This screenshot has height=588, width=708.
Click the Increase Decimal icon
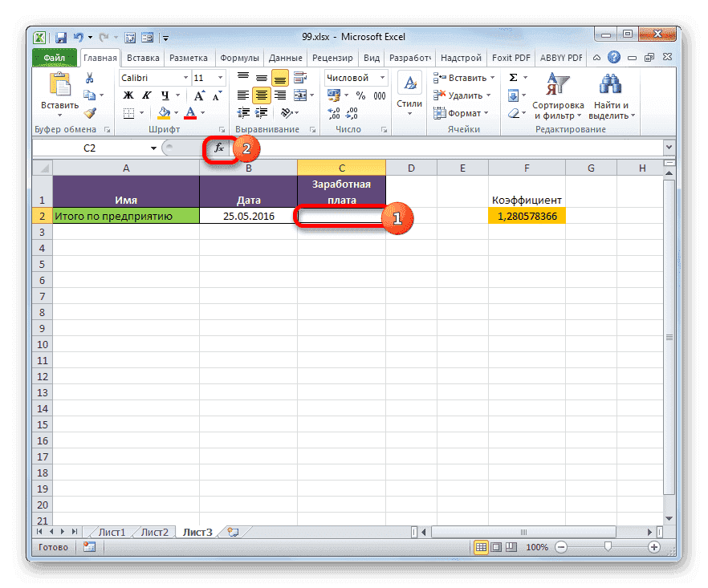click(335, 112)
